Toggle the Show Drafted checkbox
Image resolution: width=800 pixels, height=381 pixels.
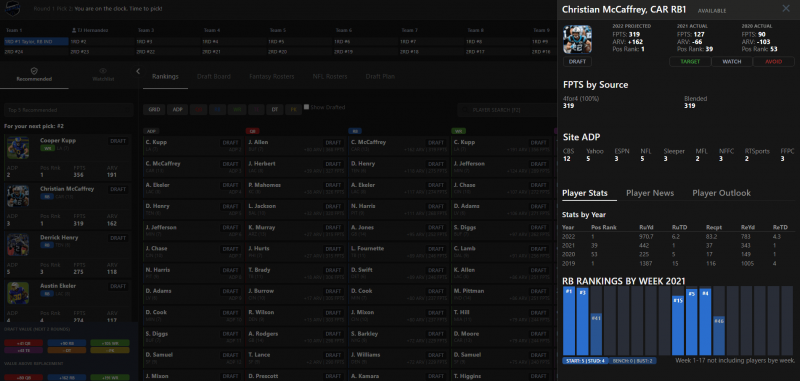point(306,107)
